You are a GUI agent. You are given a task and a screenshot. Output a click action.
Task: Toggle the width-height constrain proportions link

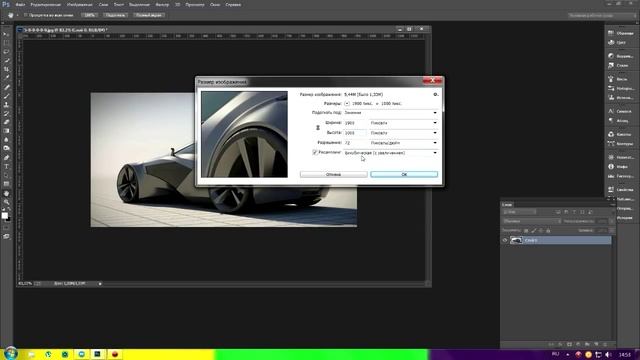[x=318, y=128]
